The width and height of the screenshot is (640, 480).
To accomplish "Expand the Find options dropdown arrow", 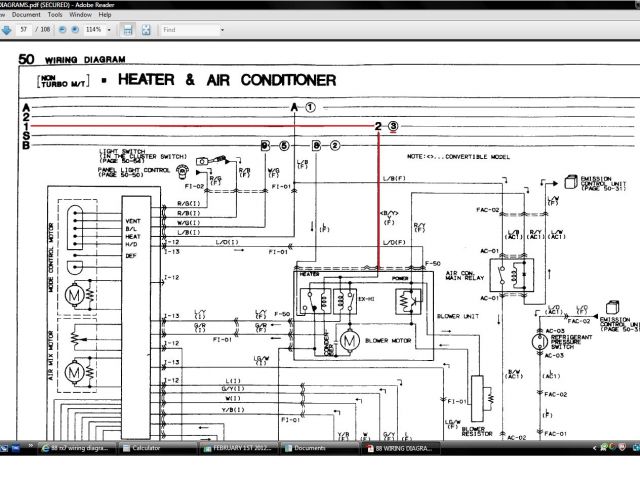I will click(221, 30).
